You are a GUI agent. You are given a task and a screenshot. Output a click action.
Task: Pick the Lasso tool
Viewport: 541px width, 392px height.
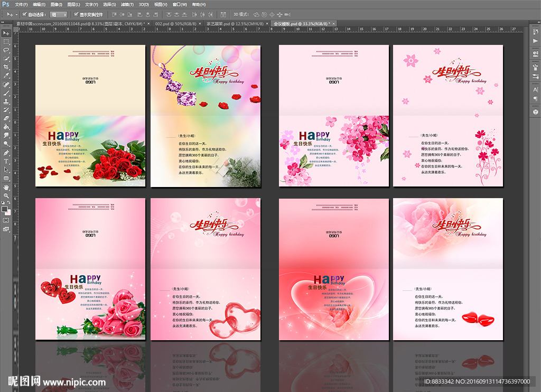click(6, 50)
